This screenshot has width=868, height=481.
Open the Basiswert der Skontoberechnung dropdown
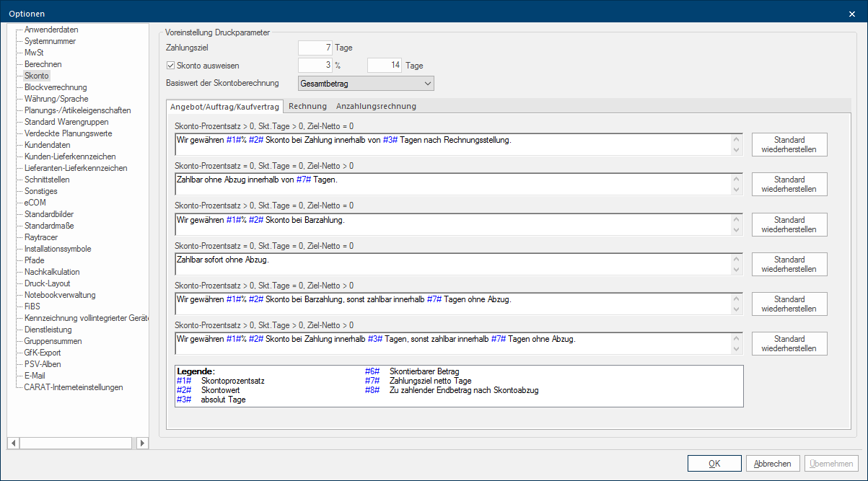click(366, 84)
